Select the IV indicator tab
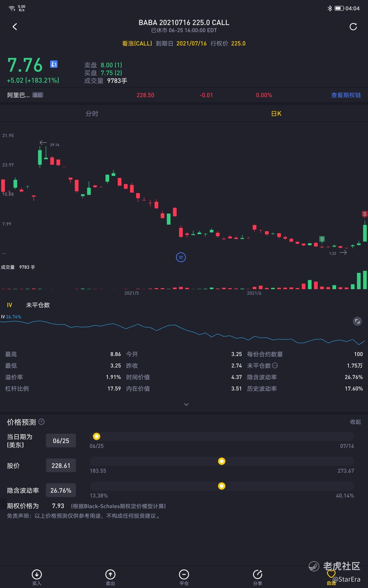Viewport: 368px width, 588px height. coord(9,305)
